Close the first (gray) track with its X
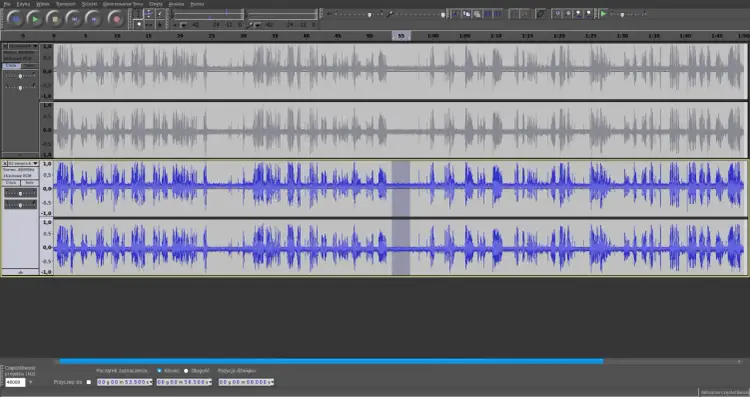 click(5, 46)
